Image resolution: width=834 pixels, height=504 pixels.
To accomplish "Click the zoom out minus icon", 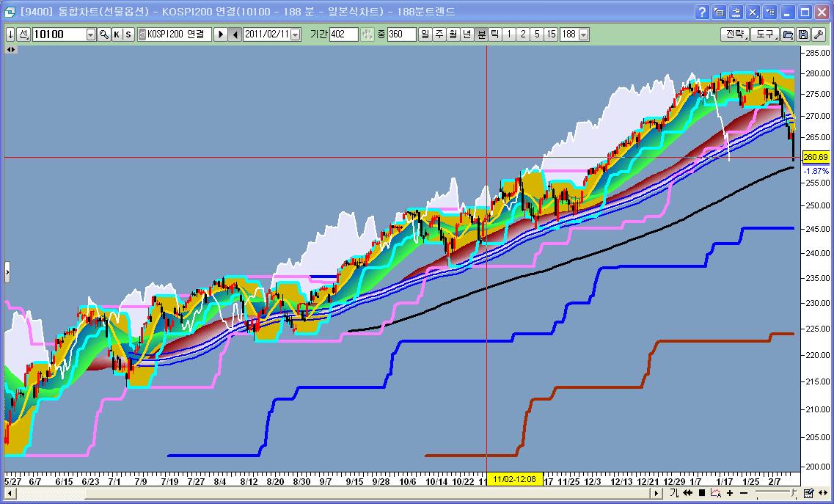I will click(745, 493).
